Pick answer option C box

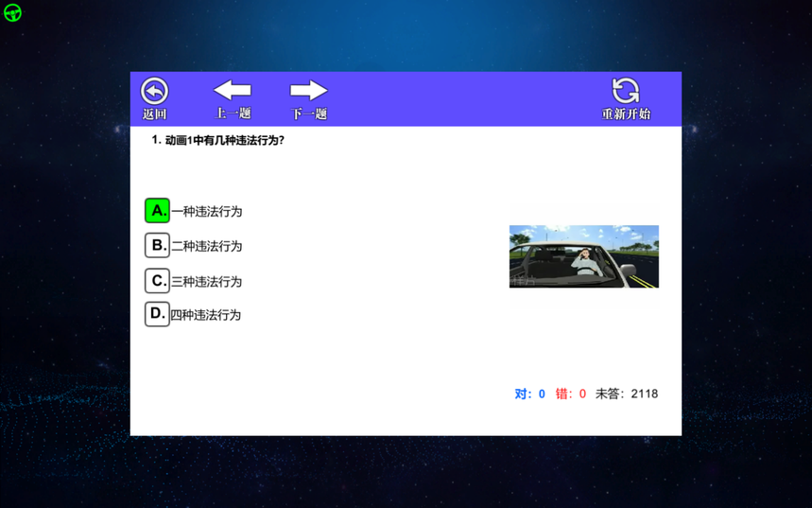(157, 281)
